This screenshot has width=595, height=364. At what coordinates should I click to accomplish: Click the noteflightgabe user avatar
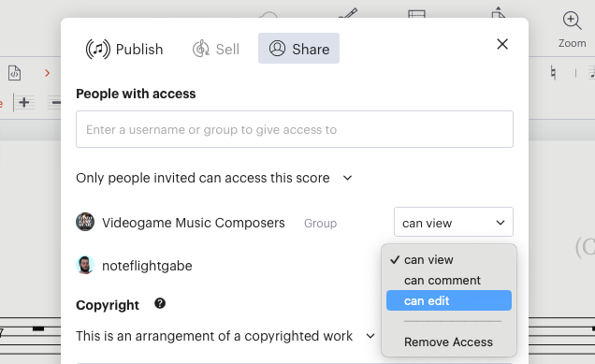[85, 265]
